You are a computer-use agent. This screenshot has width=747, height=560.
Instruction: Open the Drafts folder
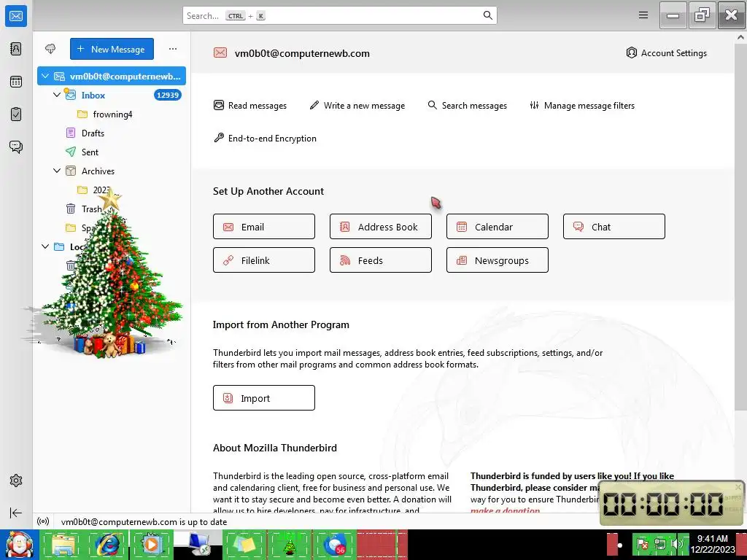pyautogui.click(x=112, y=133)
